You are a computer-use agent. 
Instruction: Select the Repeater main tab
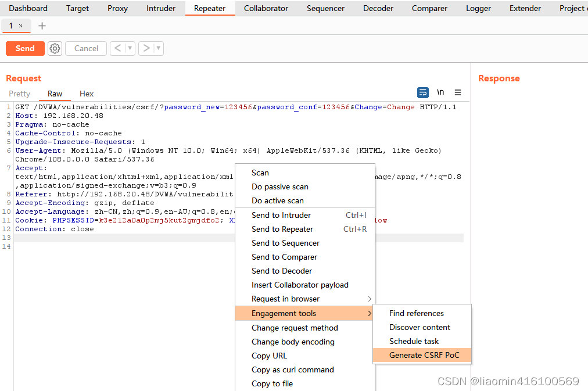(x=210, y=8)
